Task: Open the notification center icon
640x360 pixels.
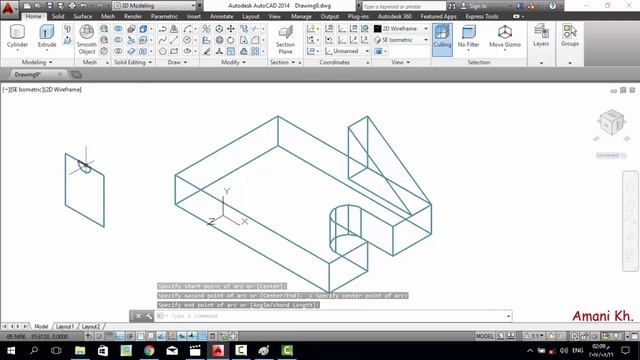Action: tap(625, 351)
